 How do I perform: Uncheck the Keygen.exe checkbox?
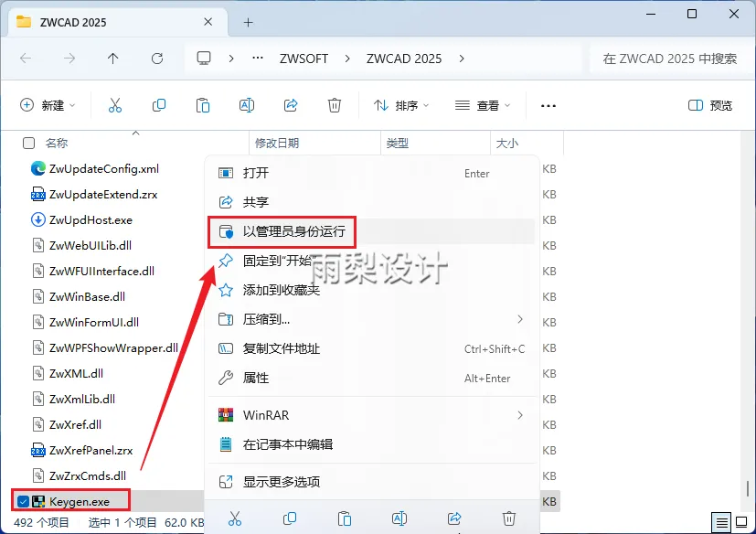(23, 502)
